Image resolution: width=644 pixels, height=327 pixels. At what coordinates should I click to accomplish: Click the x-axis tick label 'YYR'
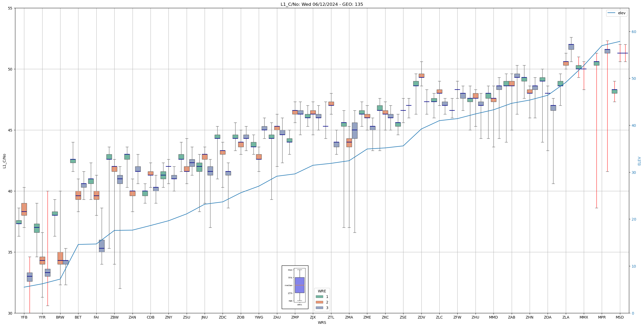[42, 317]
